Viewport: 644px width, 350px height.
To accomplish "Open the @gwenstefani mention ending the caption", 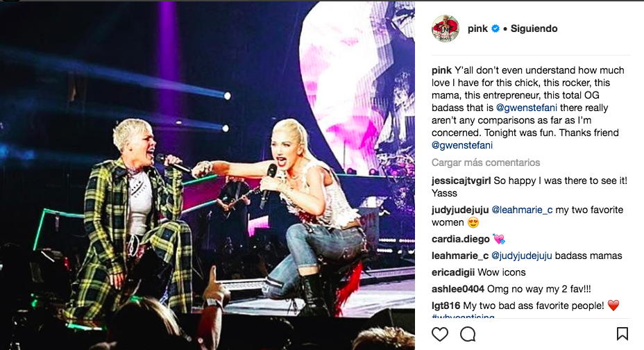I will tap(462, 145).
